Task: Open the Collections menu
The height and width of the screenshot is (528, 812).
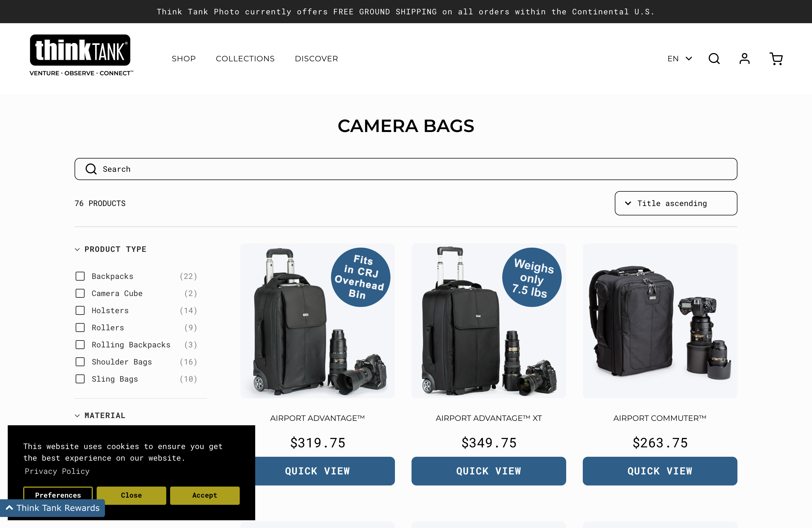Action: 245,59
